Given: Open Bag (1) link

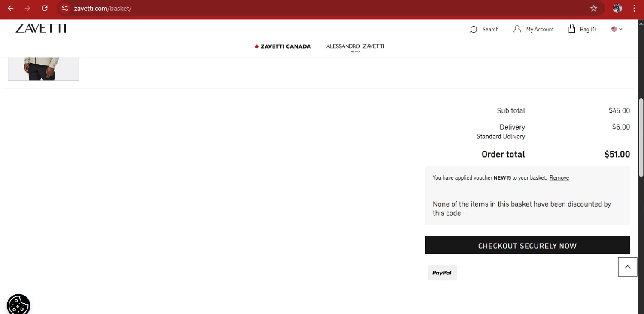Looking at the screenshot, I should (588, 30).
